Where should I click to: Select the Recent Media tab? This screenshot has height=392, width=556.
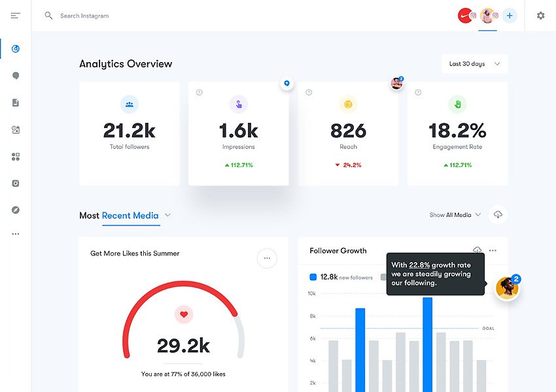pos(130,216)
